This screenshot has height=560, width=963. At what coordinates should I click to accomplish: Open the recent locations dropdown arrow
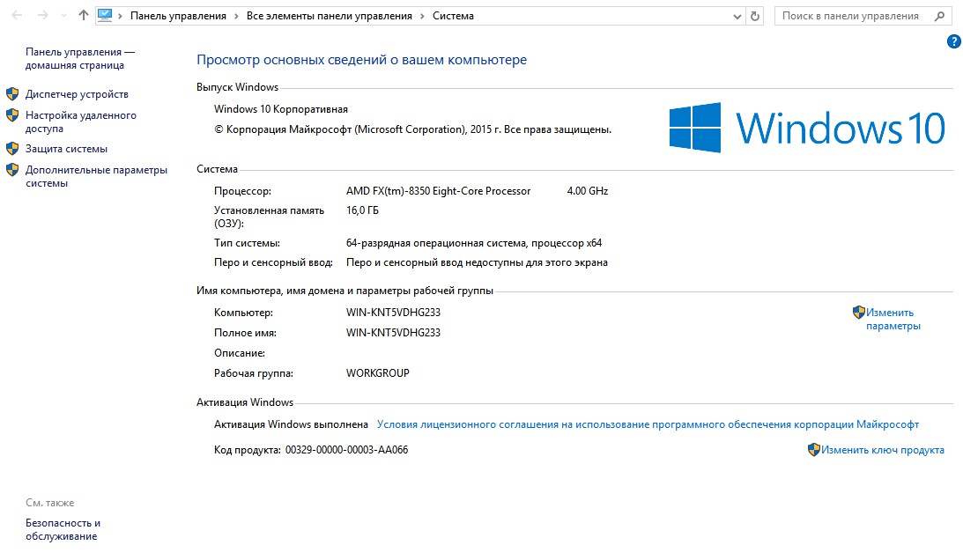coord(63,16)
